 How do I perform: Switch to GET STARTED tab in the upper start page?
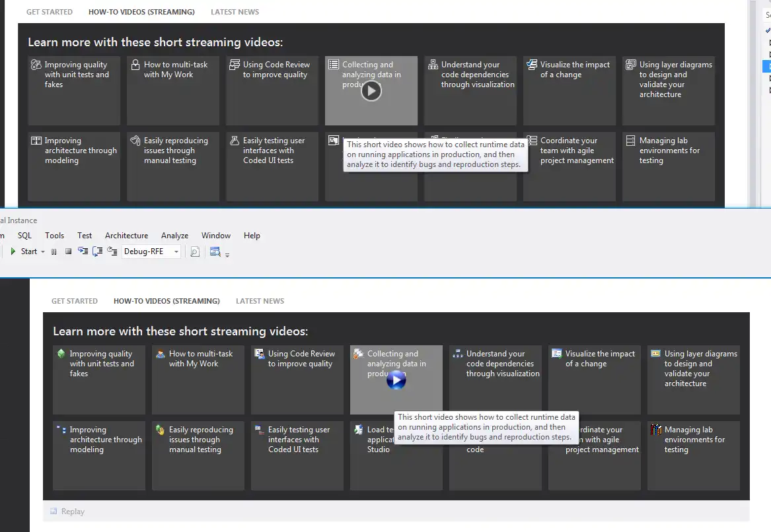coord(49,12)
